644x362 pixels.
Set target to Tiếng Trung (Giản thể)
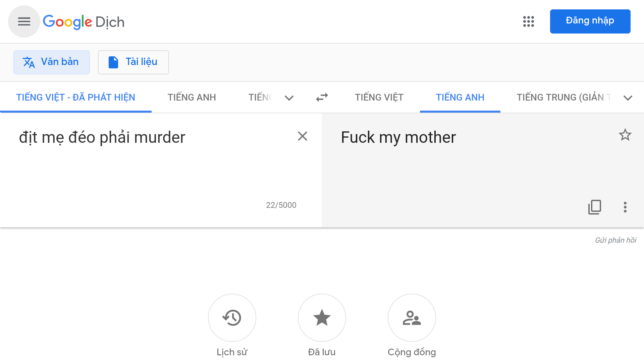[563, 97]
